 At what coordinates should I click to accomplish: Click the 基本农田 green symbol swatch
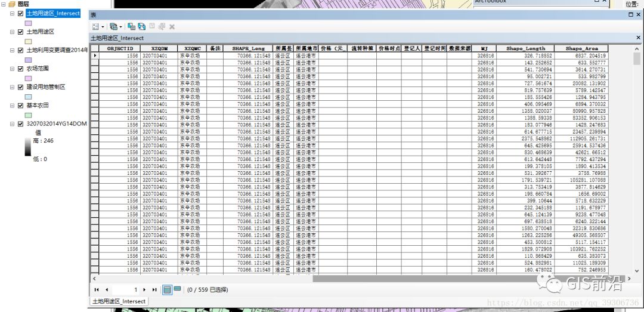[29, 116]
